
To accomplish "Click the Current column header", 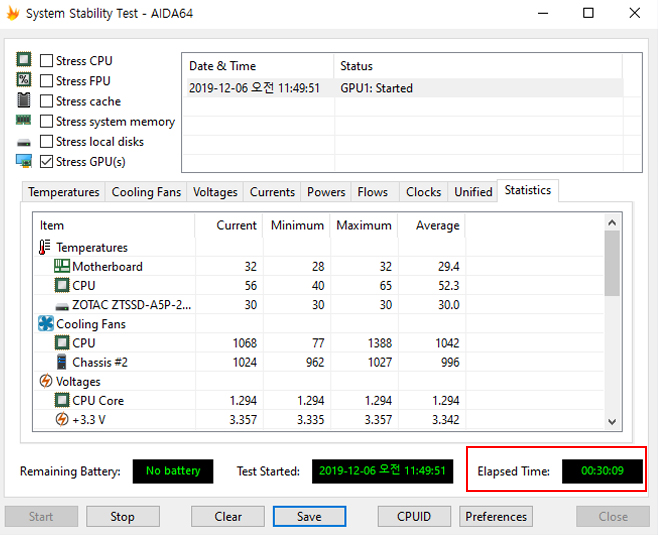I will [229, 225].
